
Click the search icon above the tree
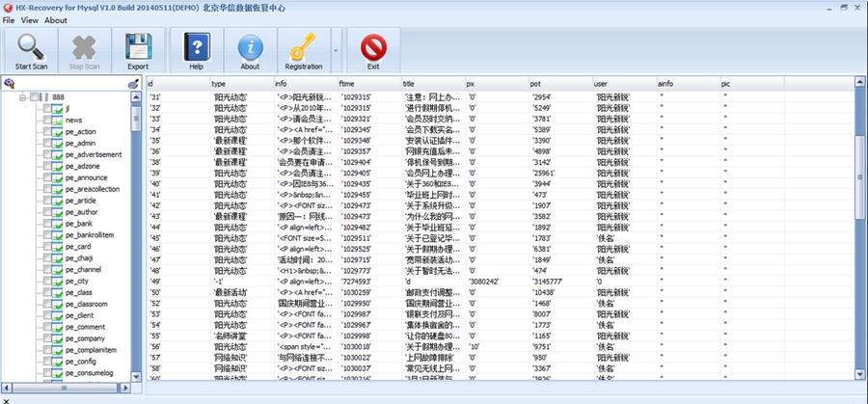(x=9, y=84)
